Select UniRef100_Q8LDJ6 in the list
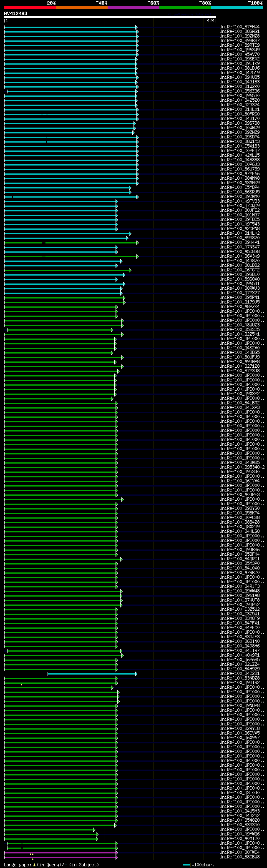The image size is (267, 868). coord(239,68)
